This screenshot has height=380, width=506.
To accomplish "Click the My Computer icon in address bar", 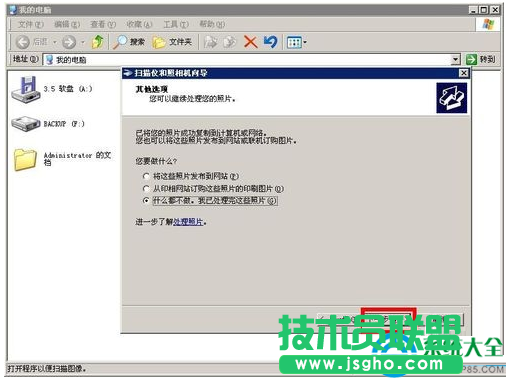I will pos(49,60).
